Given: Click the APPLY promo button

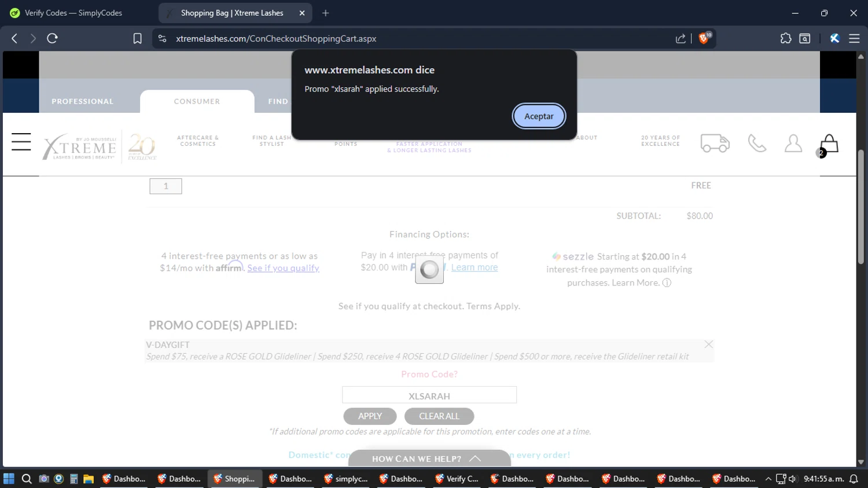Looking at the screenshot, I should (x=370, y=416).
